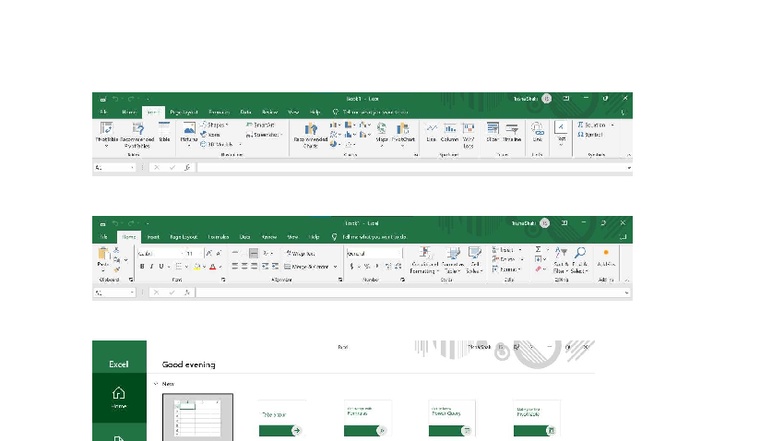Toggle Wrap Text
Screen dimensions: 784x441
(300, 254)
